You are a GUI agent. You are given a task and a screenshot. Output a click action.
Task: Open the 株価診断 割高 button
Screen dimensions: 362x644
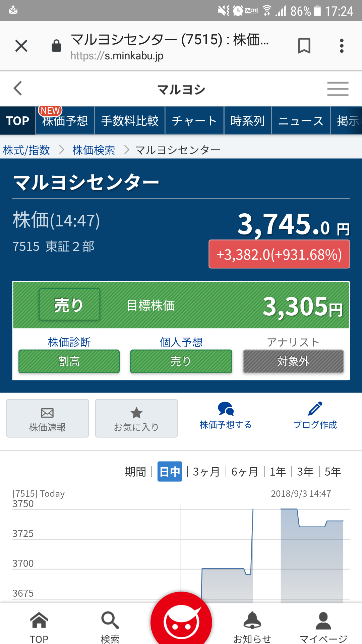coord(69,361)
